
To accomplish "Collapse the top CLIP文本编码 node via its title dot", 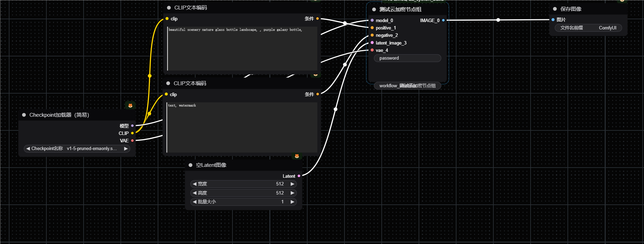I will (169, 8).
